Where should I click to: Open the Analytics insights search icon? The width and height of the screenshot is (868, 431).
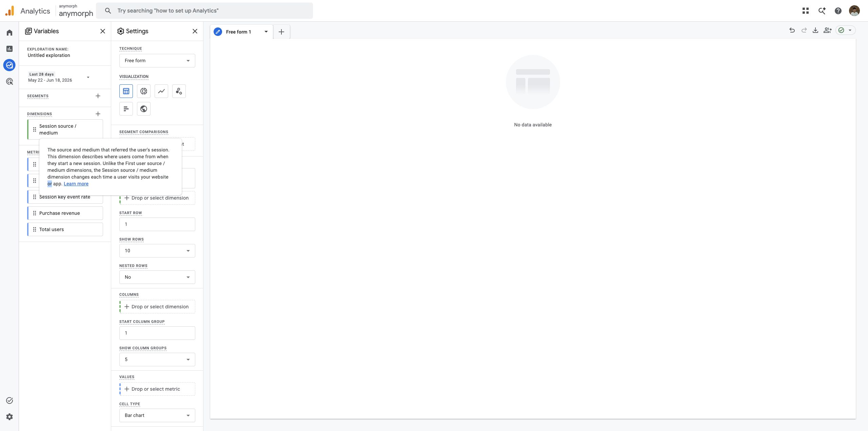(822, 11)
